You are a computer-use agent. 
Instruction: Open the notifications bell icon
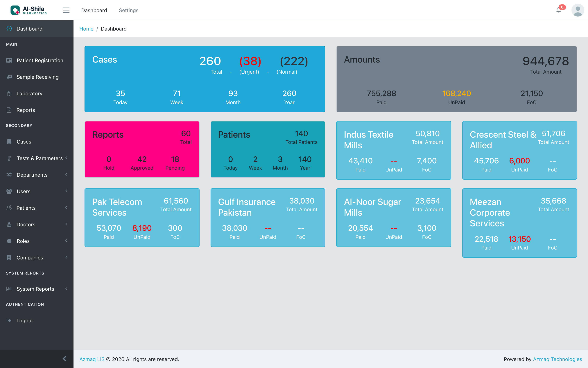[559, 10]
